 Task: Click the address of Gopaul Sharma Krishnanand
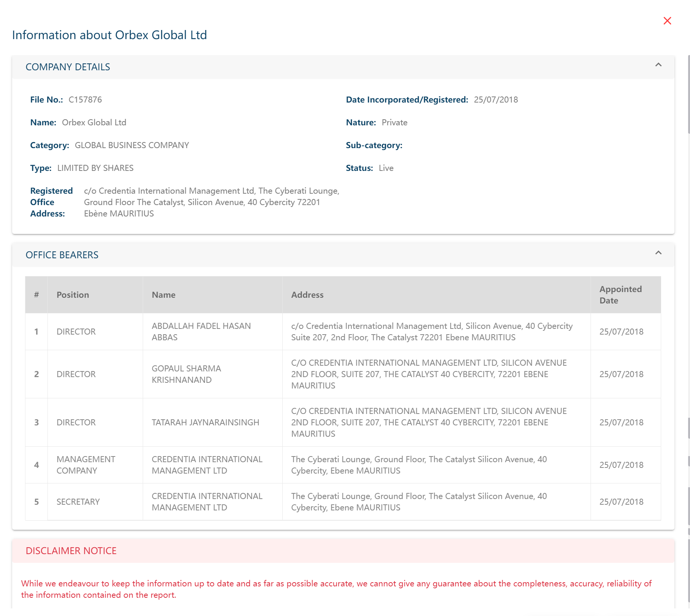(429, 374)
